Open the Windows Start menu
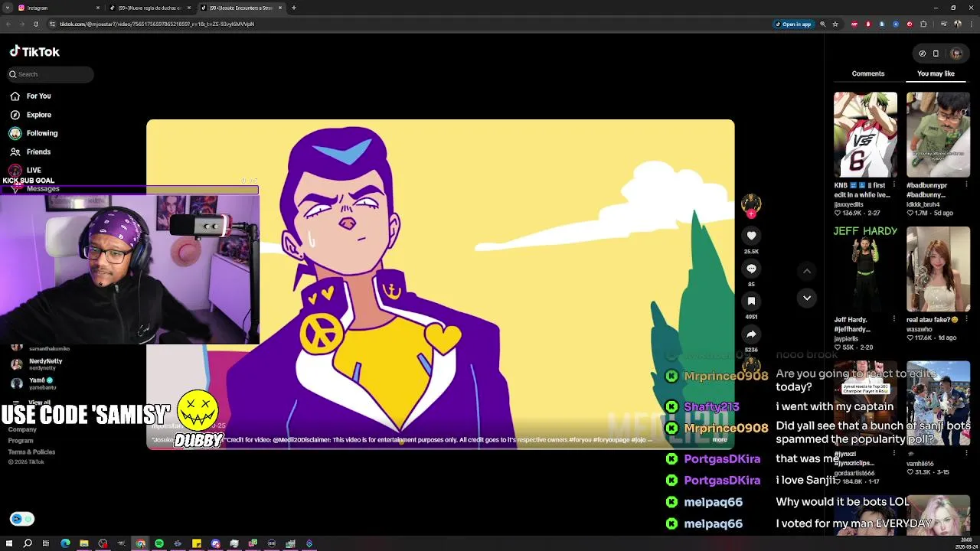The height and width of the screenshot is (551, 980). click(9, 543)
